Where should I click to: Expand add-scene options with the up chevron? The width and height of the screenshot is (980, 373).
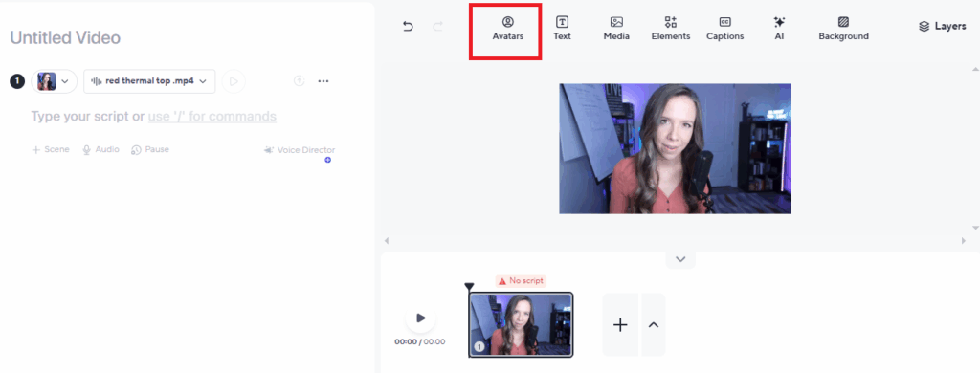(x=653, y=325)
